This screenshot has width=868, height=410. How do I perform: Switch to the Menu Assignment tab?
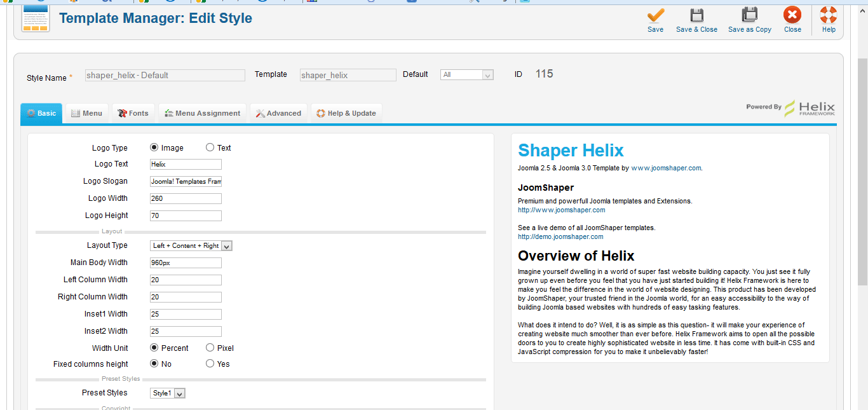point(202,113)
